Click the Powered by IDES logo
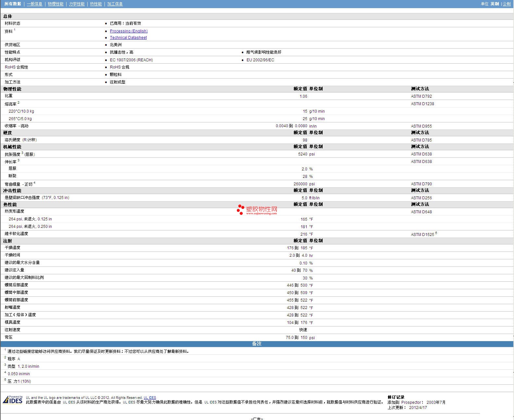The image size is (514, 420). [13, 400]
